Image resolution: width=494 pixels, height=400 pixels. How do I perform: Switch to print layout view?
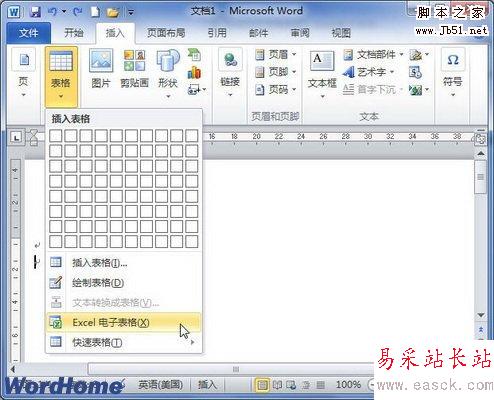[x=262, y=385]
